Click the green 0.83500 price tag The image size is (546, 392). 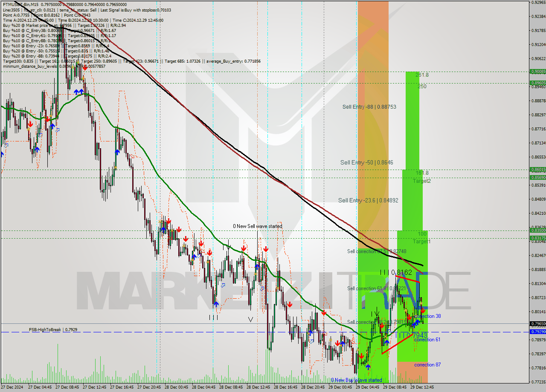[x=537, y=230]
